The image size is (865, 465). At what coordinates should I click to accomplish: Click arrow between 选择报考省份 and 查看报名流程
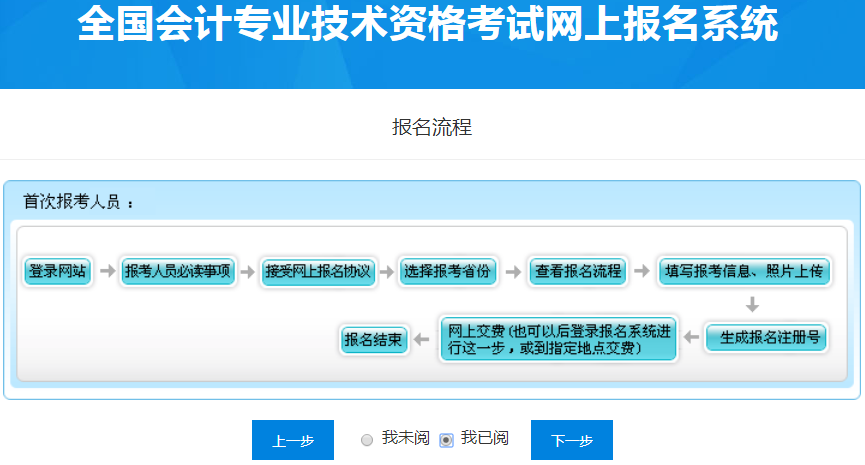tap(512, 272)
